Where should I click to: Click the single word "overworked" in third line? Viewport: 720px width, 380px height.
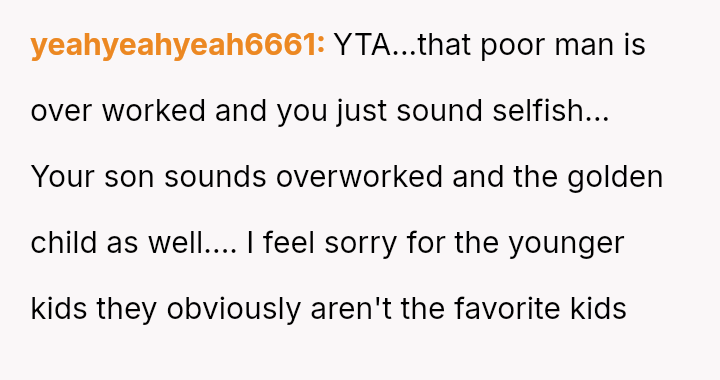tap(359, 177)
